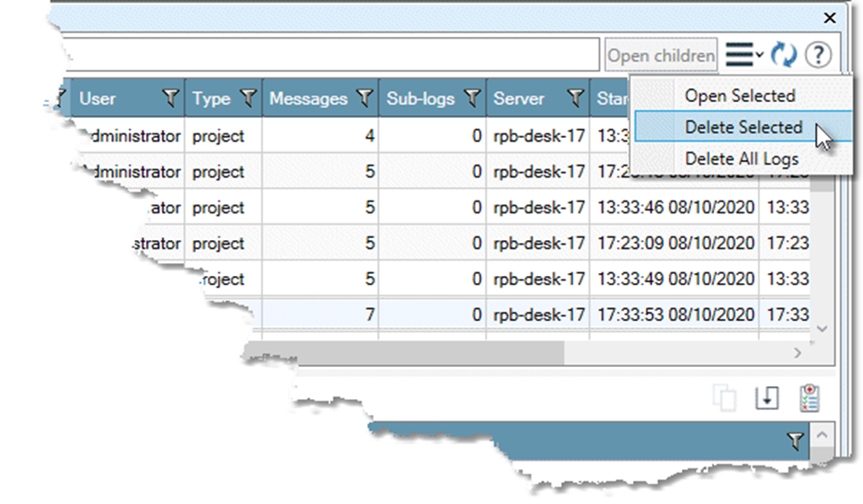This screenshot has height=504, width=863.
Task: Click the filter icon on Sub-logs column
Action: (472, 97)
